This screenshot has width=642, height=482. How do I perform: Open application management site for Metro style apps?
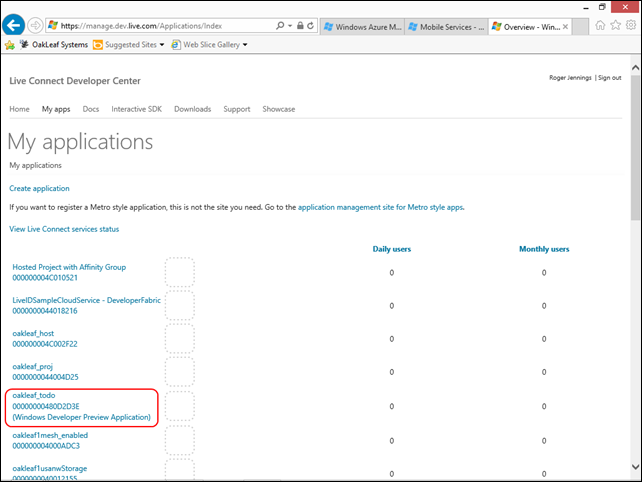(381, 207)
